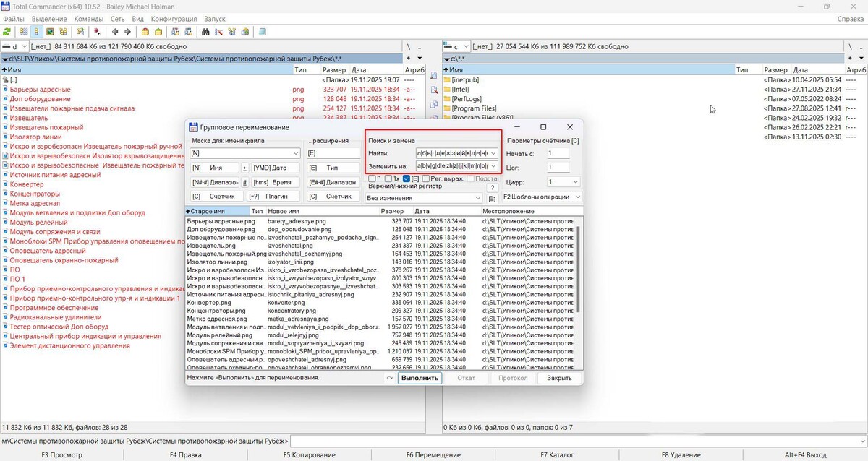Expand the 'Без изменения' case dropdown
The width and height of the screenshot is (868, 461).
click(477, 198)
